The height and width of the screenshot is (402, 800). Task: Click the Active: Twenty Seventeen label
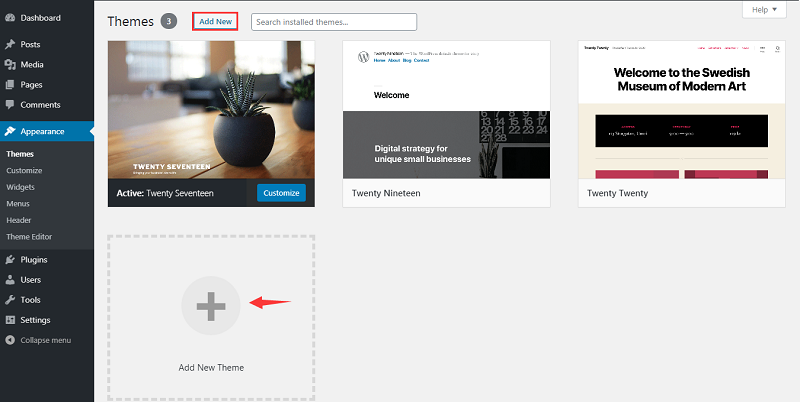165,193
